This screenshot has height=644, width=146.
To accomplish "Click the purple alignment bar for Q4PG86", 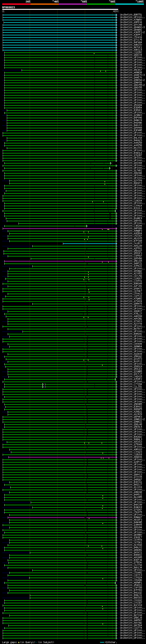I will (60, 228).
